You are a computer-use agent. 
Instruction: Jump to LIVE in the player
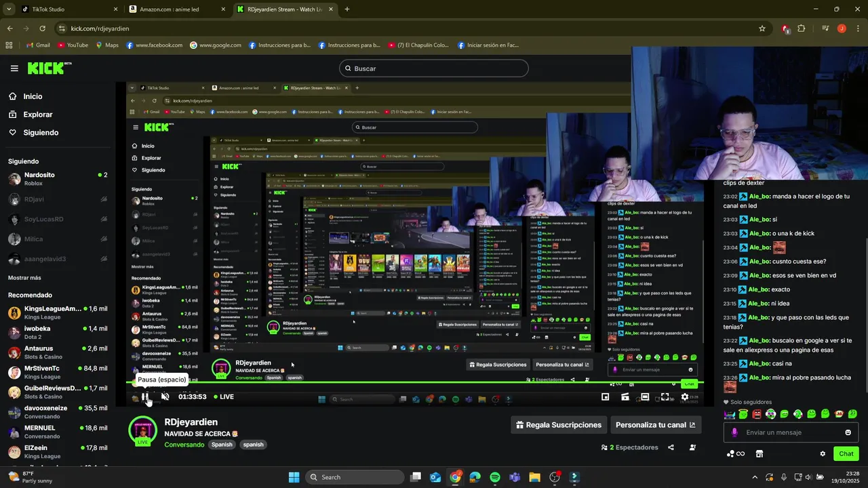point(224,396)
